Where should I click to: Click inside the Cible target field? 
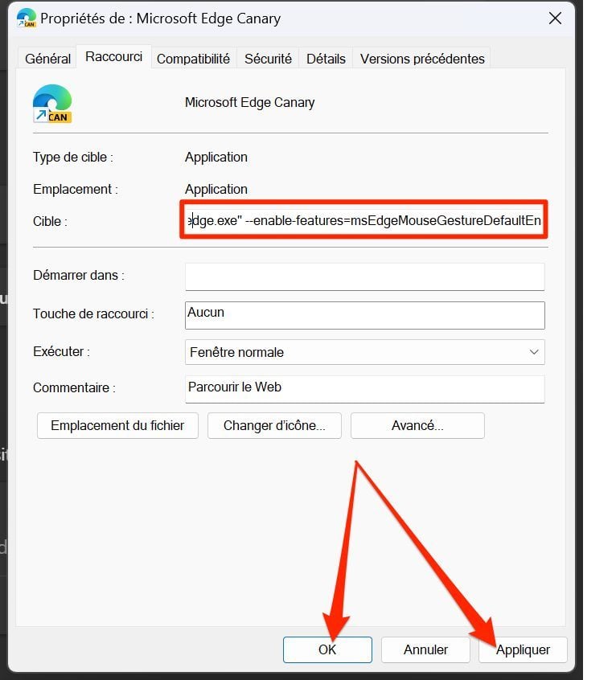coord(364,220)
